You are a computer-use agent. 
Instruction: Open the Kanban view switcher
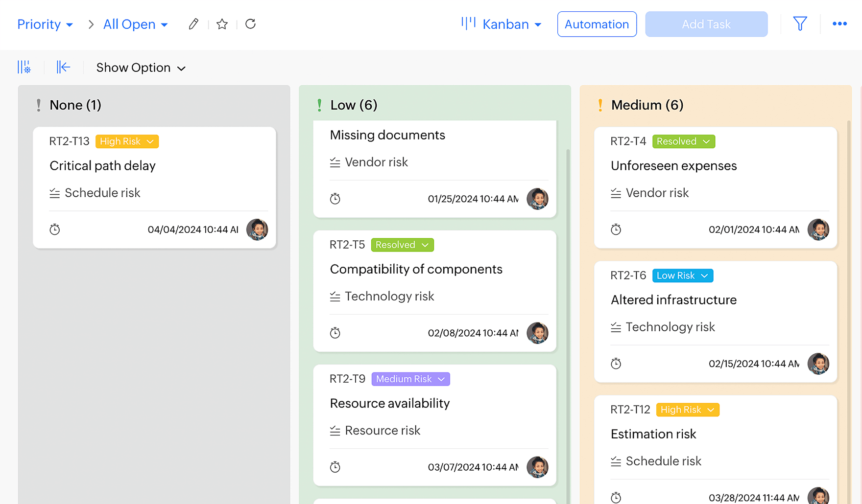point(502,24)
